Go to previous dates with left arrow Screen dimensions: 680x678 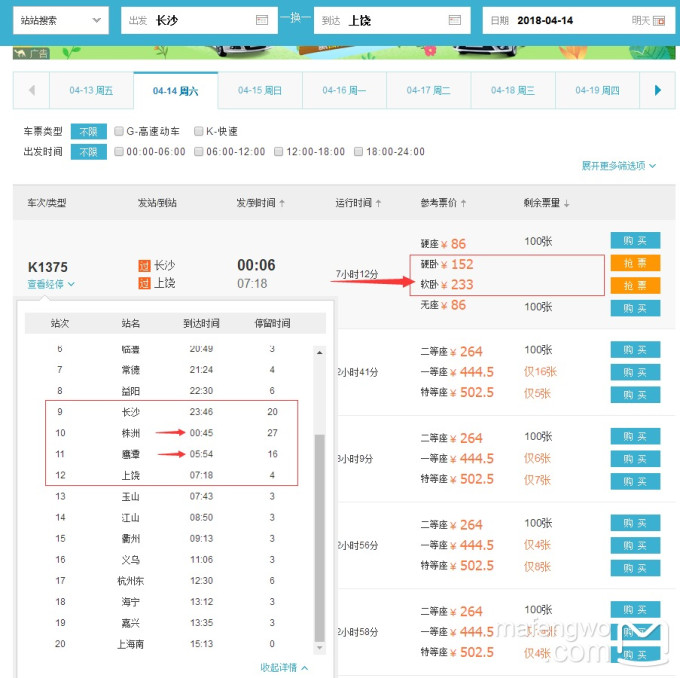tap(32, 91)
